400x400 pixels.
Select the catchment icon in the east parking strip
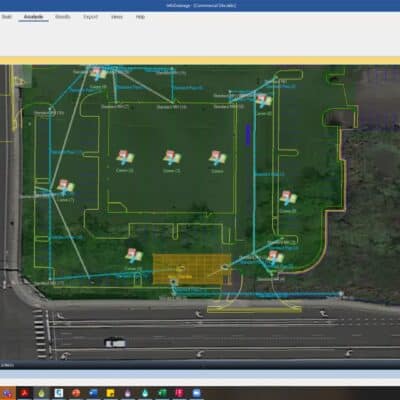pos(288,198)
